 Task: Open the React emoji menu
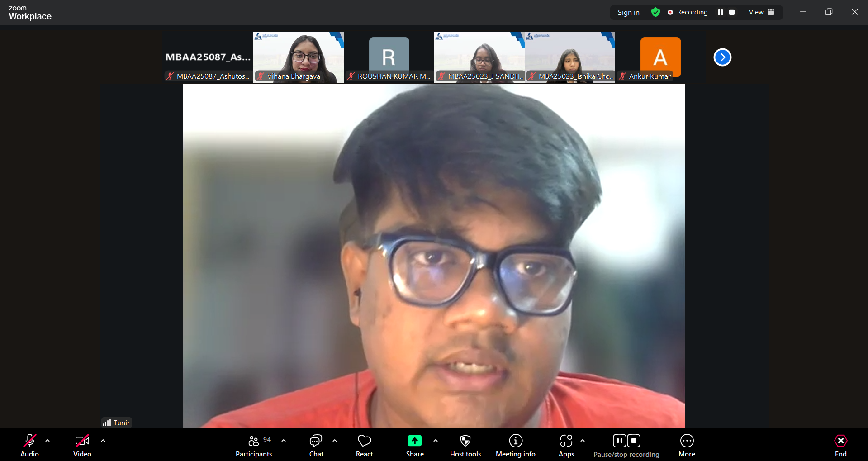(364, 446)
